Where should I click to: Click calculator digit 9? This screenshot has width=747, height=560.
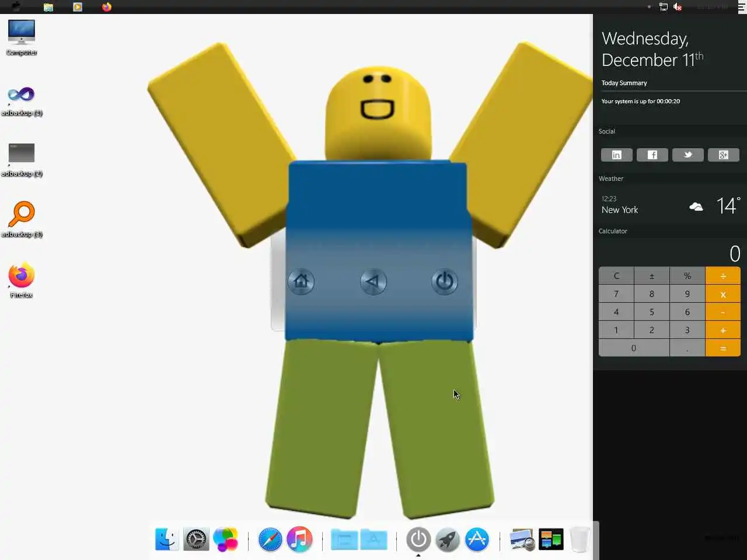pyautogui.click(x=687, y=294)
